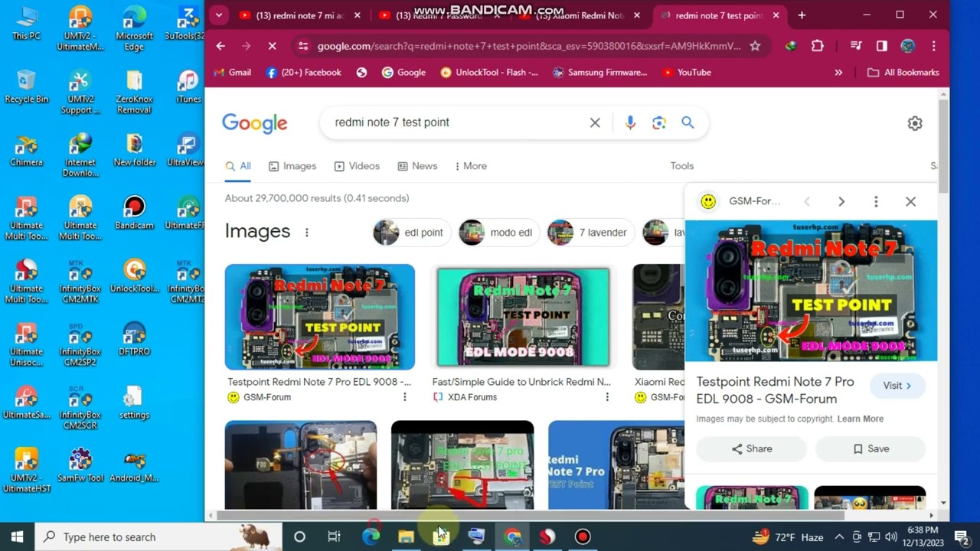The height and width of the screenshot is (551, 980).
Task: Click the Windows taskbar search box
Action: click(x=159, y=536)
